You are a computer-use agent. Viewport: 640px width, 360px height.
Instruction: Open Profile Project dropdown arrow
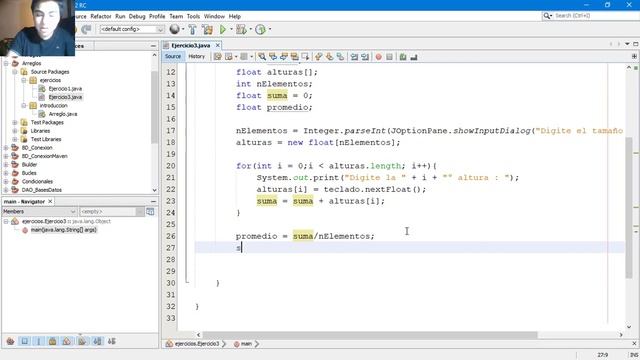coord(270,29)
